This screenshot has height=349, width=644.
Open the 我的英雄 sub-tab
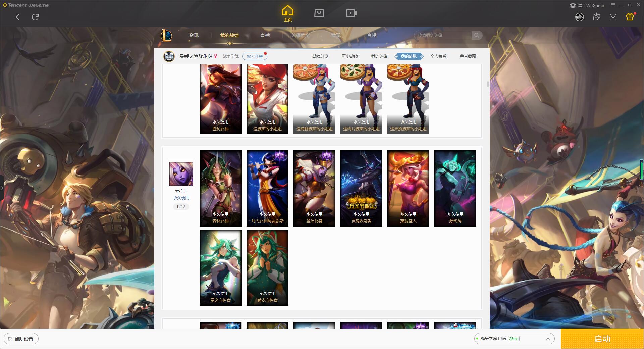(x=379, y=56)
